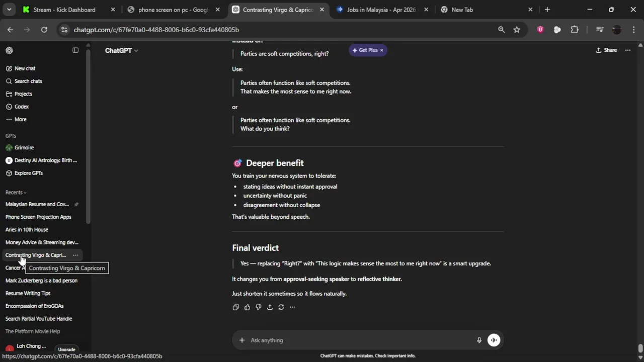Focus the Ask anything input field
Image resolution: width=644 pixels, height=362 pixels.
360,340
